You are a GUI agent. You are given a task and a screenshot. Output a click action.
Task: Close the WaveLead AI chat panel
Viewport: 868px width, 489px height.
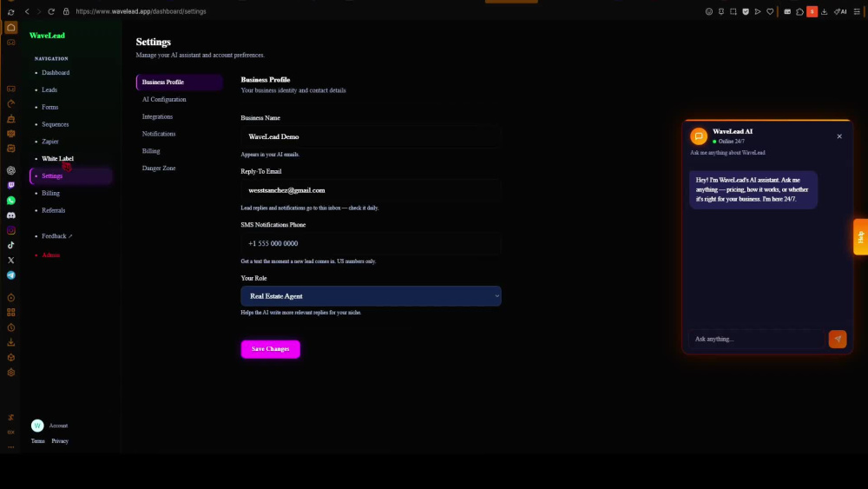839,136
